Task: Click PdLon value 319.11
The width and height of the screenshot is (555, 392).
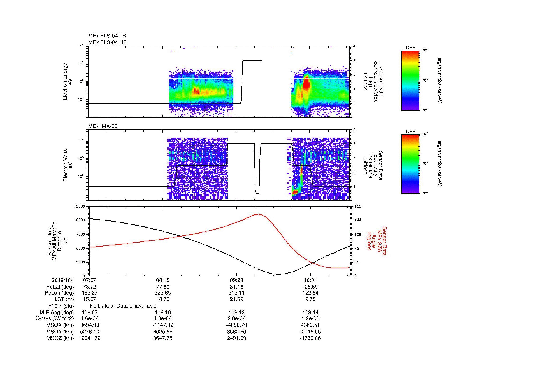Action: [236, 293]
